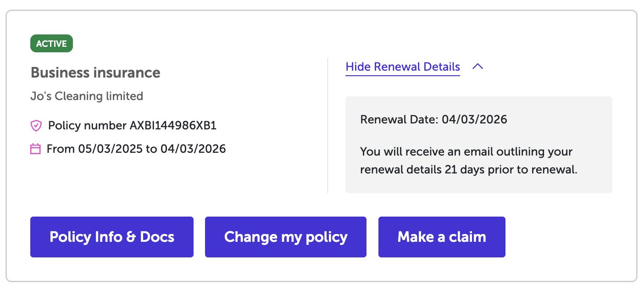Select the Business insurance heading
This screenshot has height=290, width=644.
click(95, 72)
